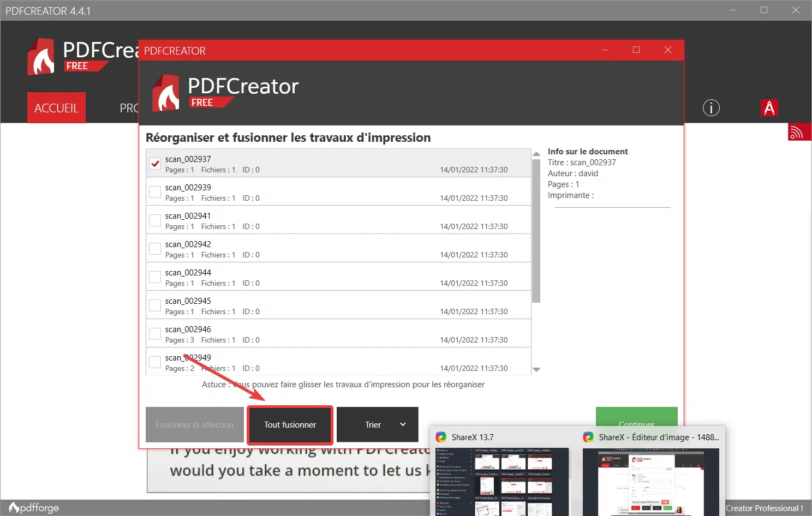Click the ShareX 13.7 app icon

tap(441, 437)
